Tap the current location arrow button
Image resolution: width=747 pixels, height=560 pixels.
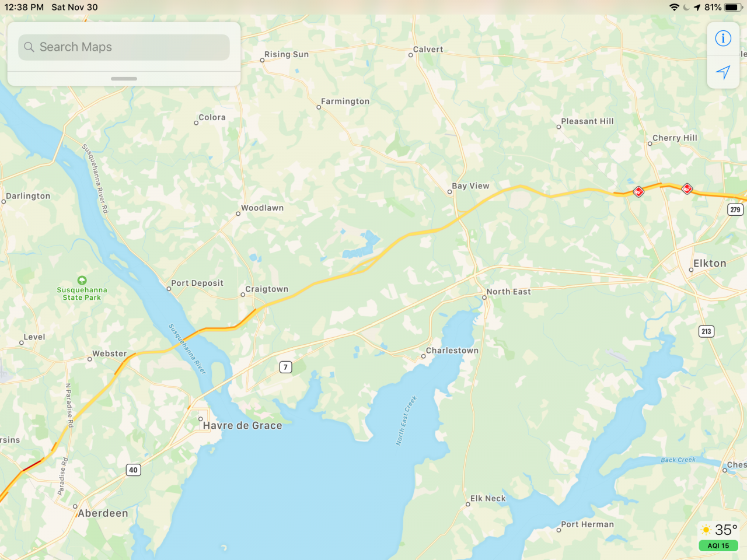tap(723, 72)
